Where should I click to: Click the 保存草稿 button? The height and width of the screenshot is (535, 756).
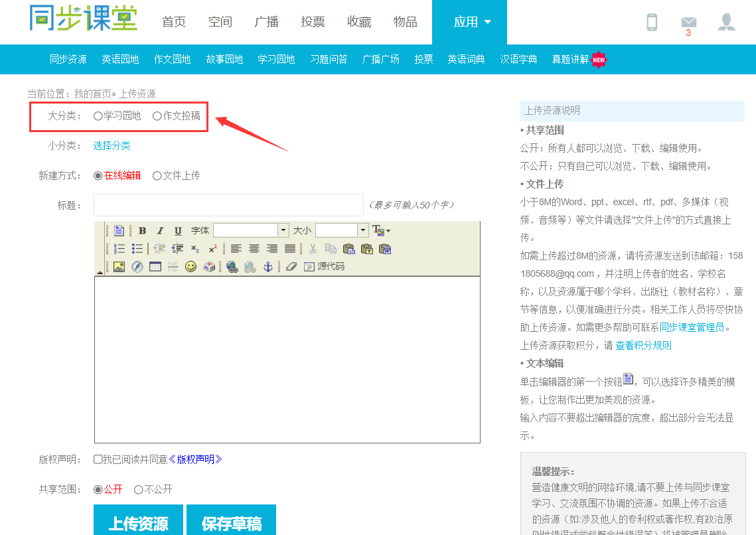click(x=232, y=520)
